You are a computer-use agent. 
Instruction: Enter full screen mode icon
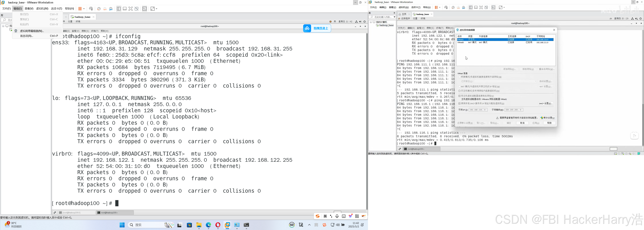(131, 9)
